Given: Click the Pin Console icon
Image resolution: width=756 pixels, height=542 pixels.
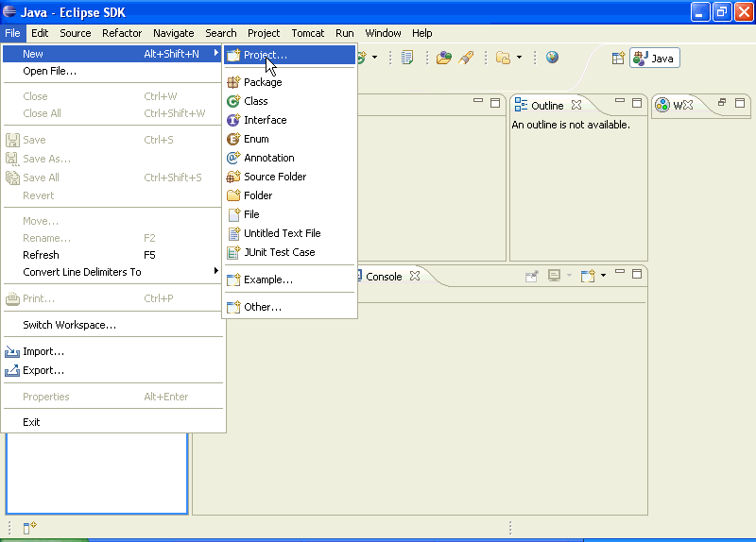Looking at the screenshot, I should point(532,276).
